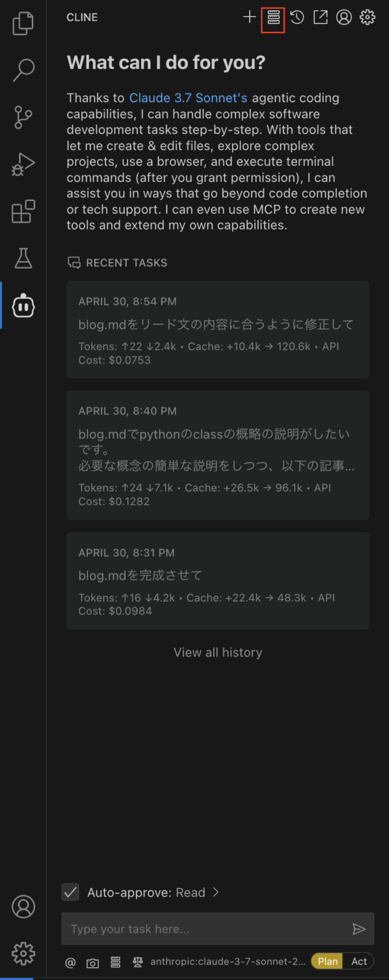The image size is (389, 980).
Task: Switch Cline to Act mode
Action: (x=358, y=961)
